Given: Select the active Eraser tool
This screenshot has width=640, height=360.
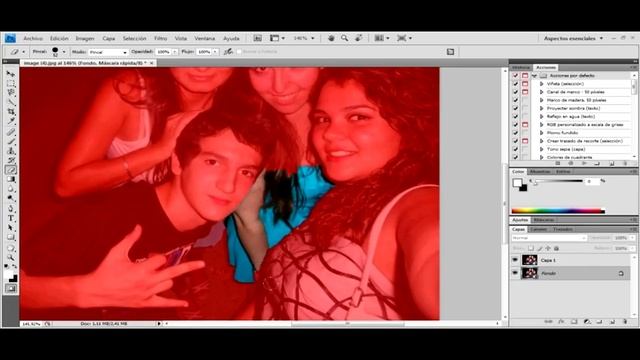Looking at the screenshot, I should click(11, 170).
